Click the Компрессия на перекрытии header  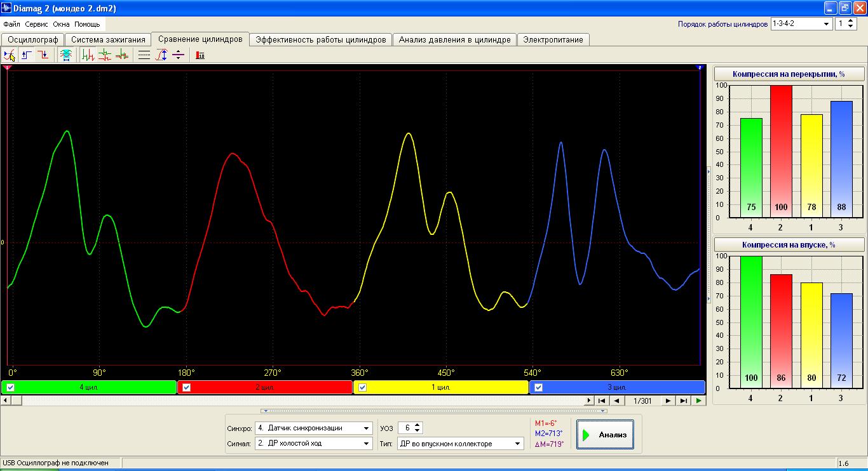click(x=789, y=74)
